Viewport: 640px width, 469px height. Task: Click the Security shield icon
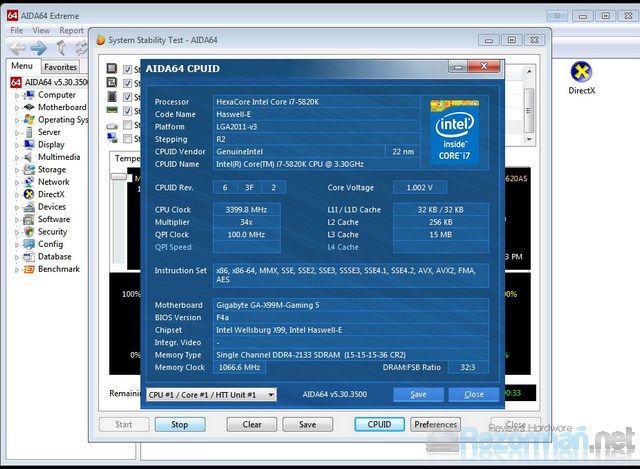(29, 232)
